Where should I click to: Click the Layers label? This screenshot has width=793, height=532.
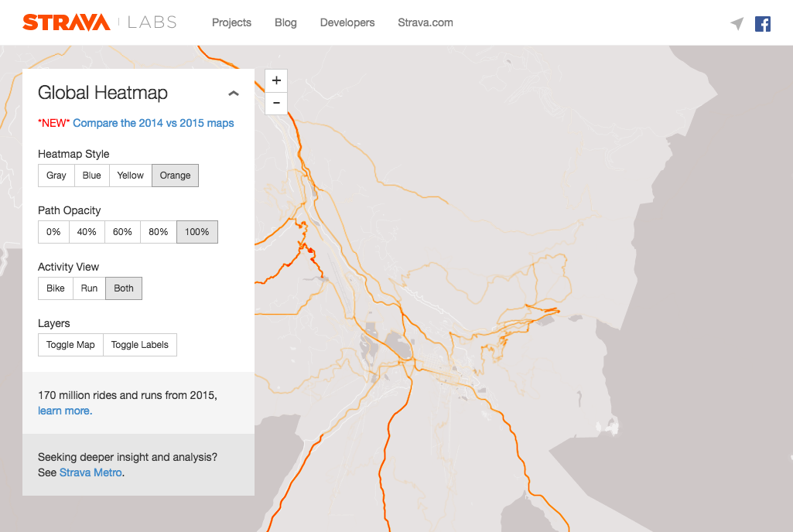[53, 323]
